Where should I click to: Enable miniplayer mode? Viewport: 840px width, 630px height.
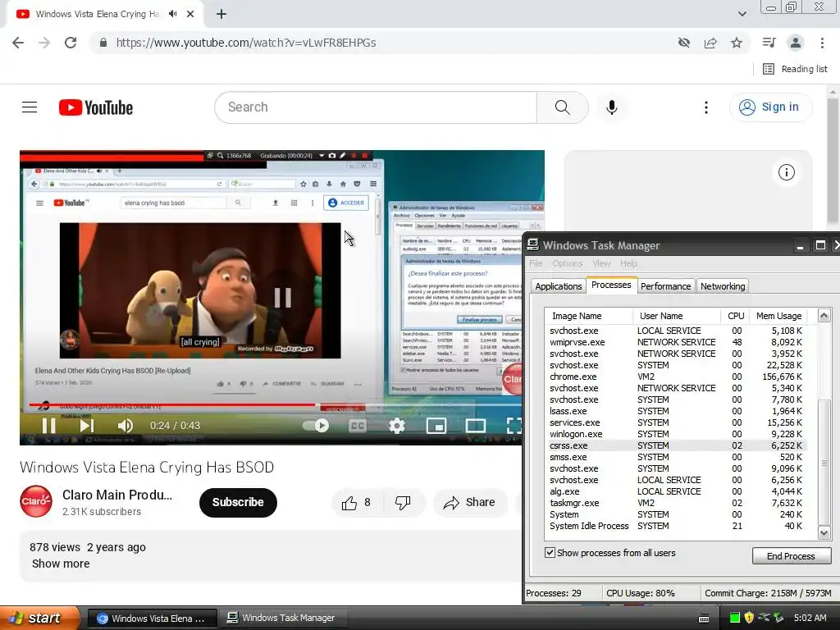tap(436, 426)
